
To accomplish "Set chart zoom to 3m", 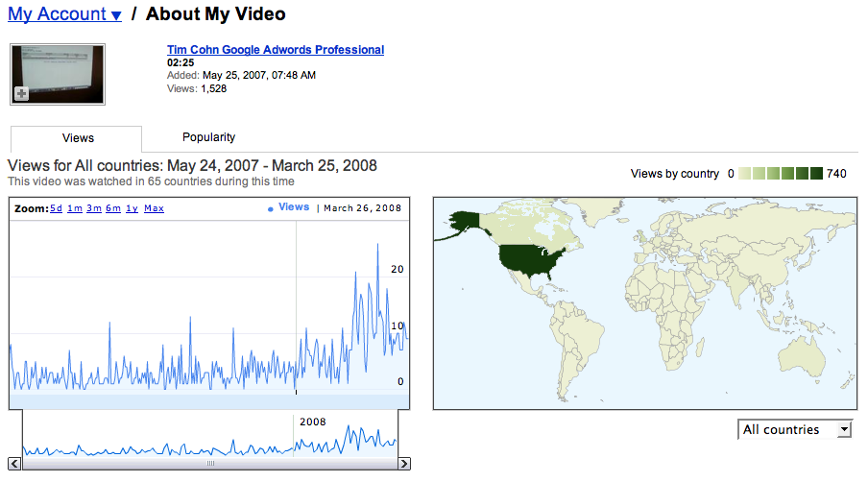I will coord(94,208).
